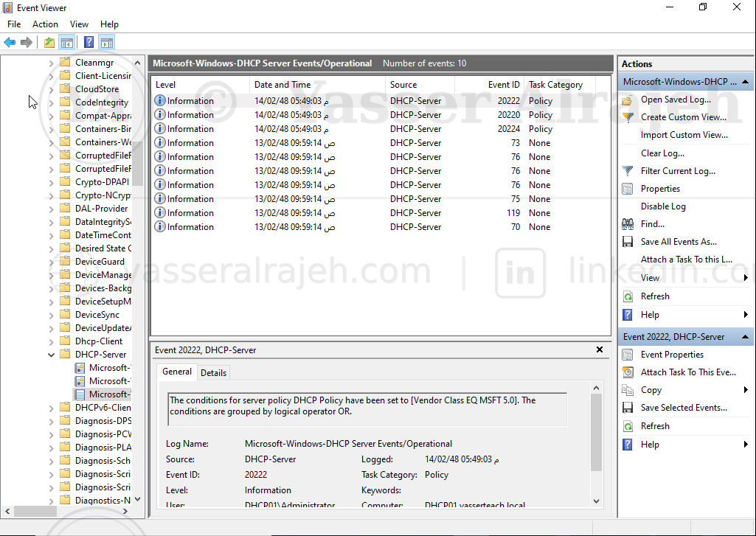This screenshot has height=536, width=756.
Task: Click the Save Selected Events disk icon
Action: tap(627, 408)
